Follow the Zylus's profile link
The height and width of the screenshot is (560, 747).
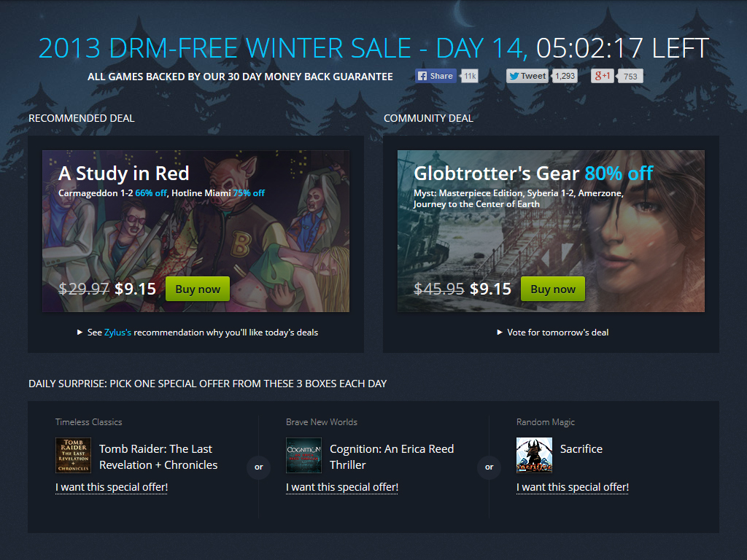117,332
